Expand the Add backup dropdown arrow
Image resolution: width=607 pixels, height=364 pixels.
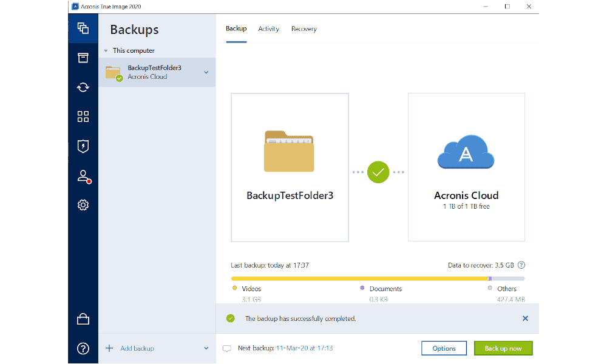206,348
